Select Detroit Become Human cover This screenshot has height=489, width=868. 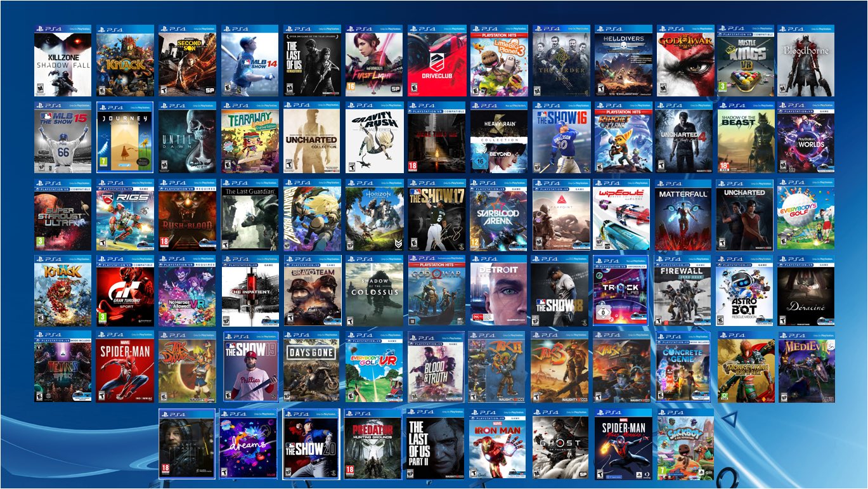point(499,290)
